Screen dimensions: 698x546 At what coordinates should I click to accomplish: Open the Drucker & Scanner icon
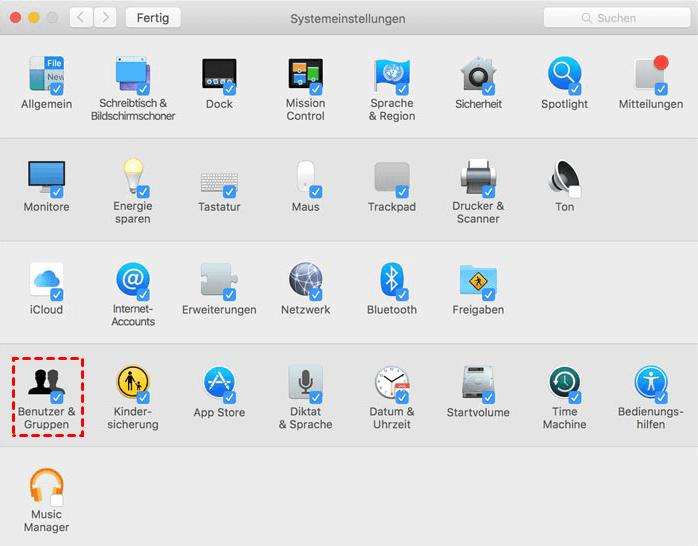tap(478, 178)
